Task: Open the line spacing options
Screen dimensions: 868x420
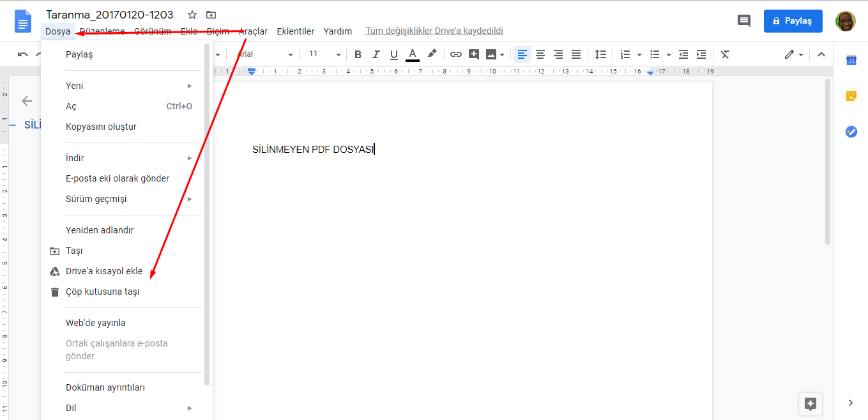Action: [x=600, y=54]
